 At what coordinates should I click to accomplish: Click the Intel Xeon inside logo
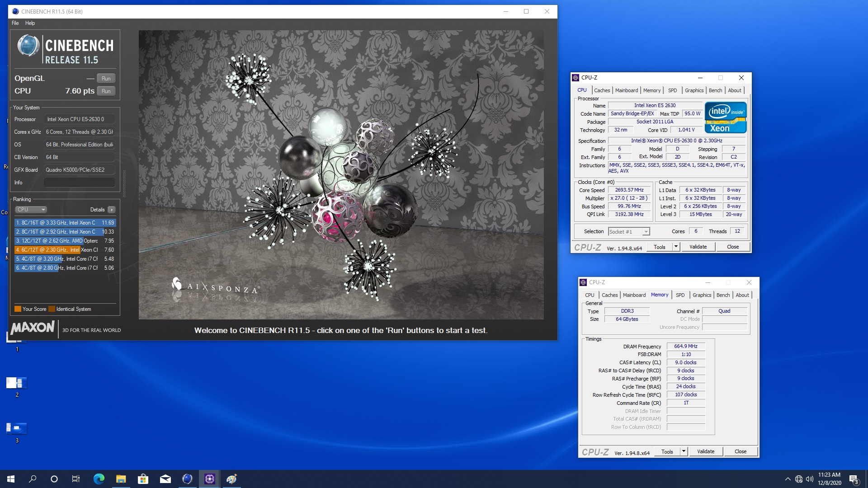click(725, 117)
